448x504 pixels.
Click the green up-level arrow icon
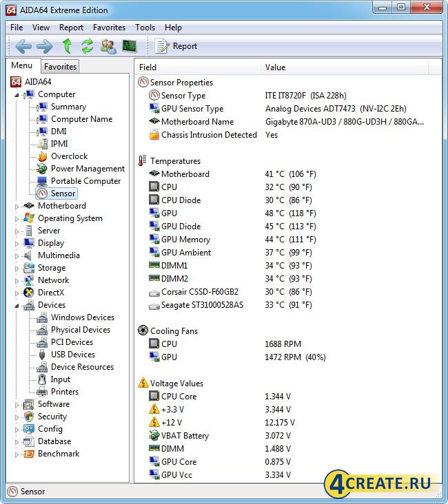pos(67,46)
